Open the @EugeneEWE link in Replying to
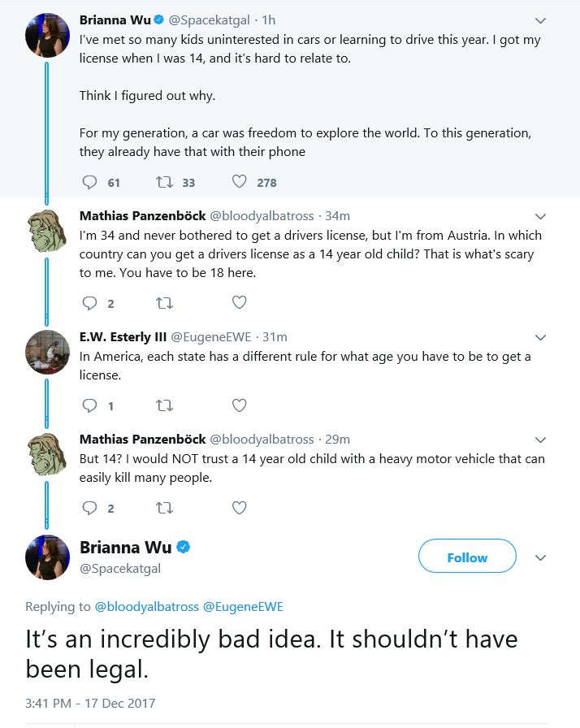 (243, 607)
